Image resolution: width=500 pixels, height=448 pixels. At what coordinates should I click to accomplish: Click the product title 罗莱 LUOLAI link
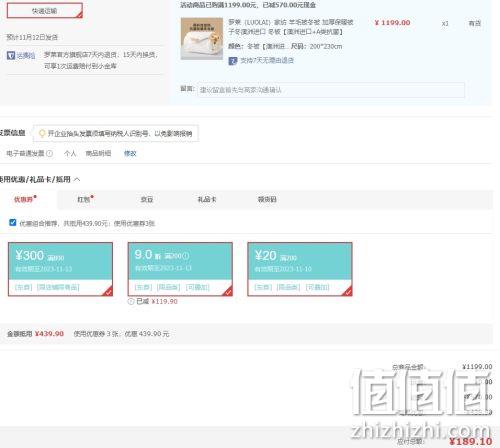(291, 27)
